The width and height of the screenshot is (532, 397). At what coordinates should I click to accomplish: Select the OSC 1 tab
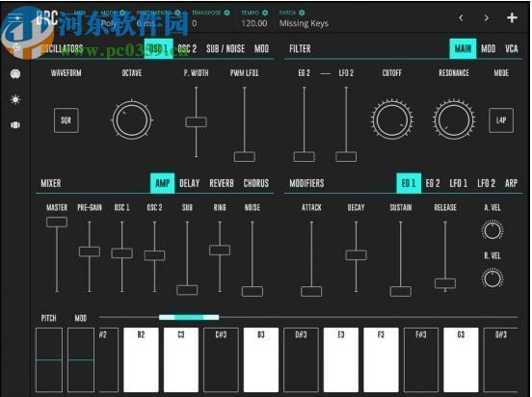[x=158, y=48]
